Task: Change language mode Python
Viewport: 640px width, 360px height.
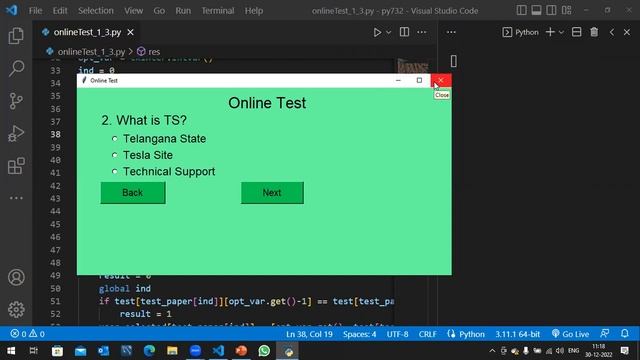Action: 472,334
